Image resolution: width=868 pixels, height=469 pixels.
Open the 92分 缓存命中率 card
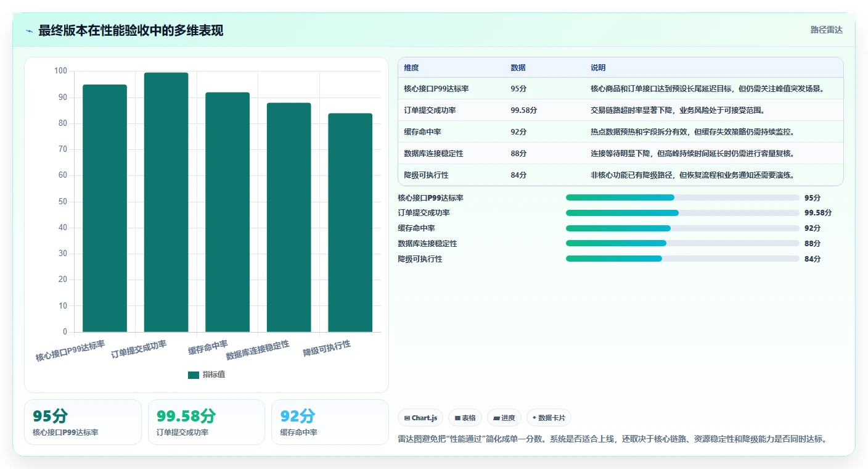click(x=330, y=422)
